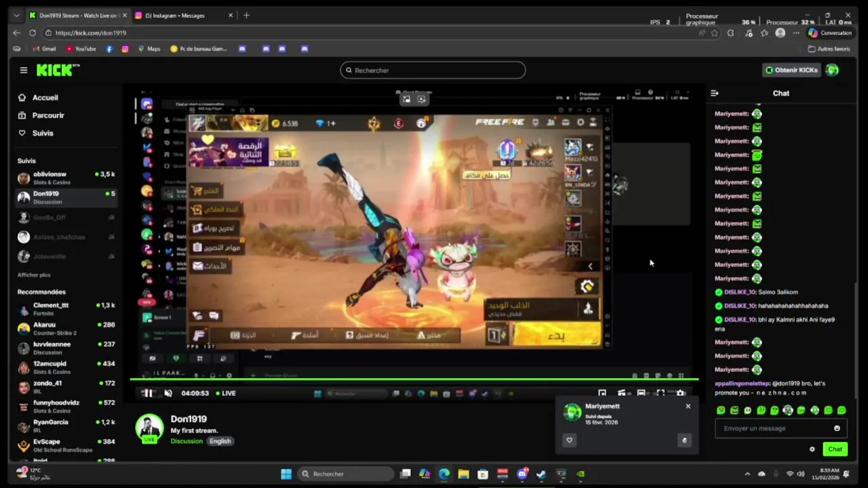Unmute the stream volume
The height and width of the screenshot is (488, 868).
point(168,393)
